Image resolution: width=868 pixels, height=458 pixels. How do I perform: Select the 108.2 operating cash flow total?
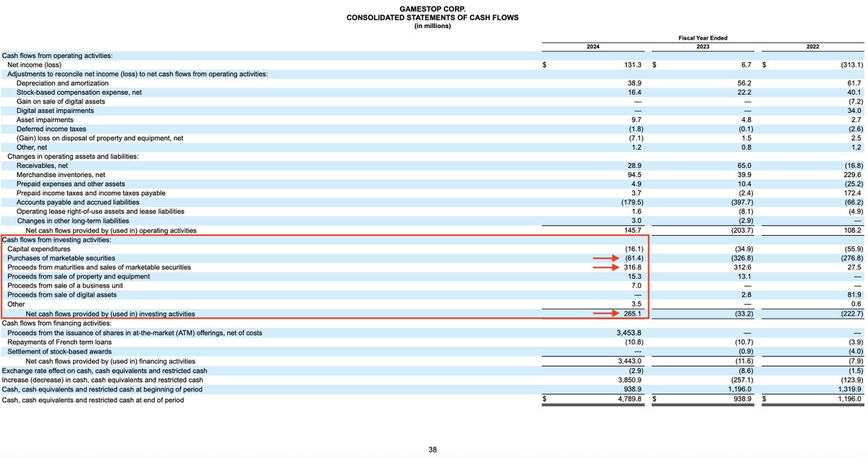point(852,230)
